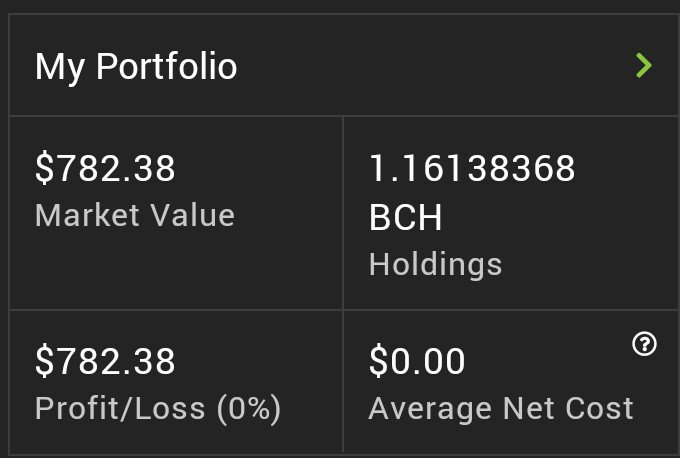Select the 1.16138368 holdings quantity
This screenshot has height=458, width=680.
[x=472, y=168]
